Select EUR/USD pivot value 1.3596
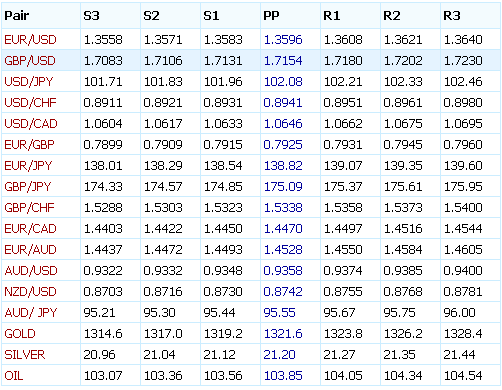 [283, 40]
